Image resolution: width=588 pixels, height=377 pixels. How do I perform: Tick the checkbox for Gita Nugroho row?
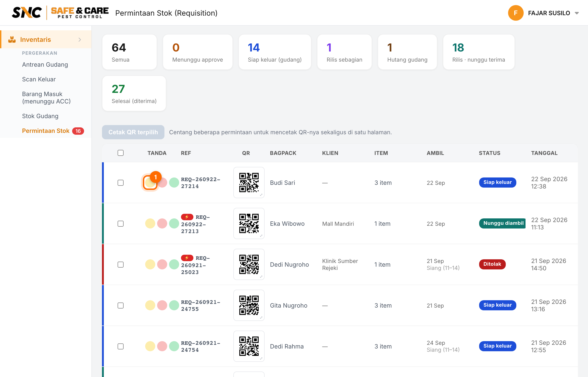tap(121, 306)
